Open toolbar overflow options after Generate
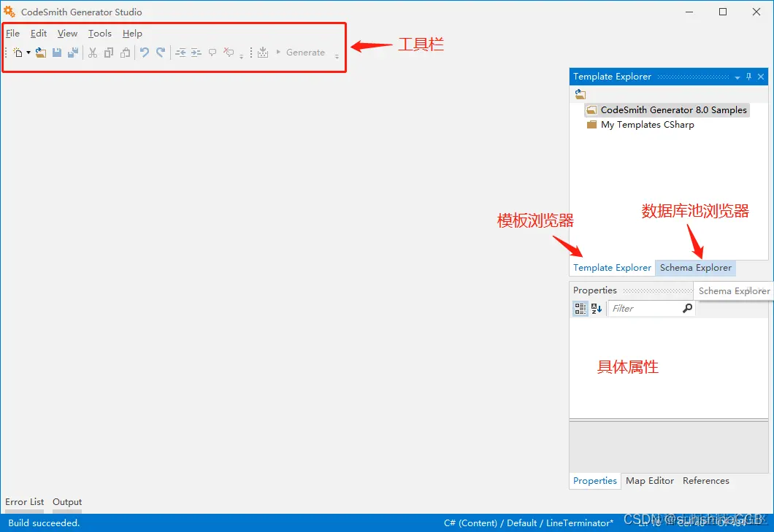Screen dimensions: 774x532 click(337, 56)
